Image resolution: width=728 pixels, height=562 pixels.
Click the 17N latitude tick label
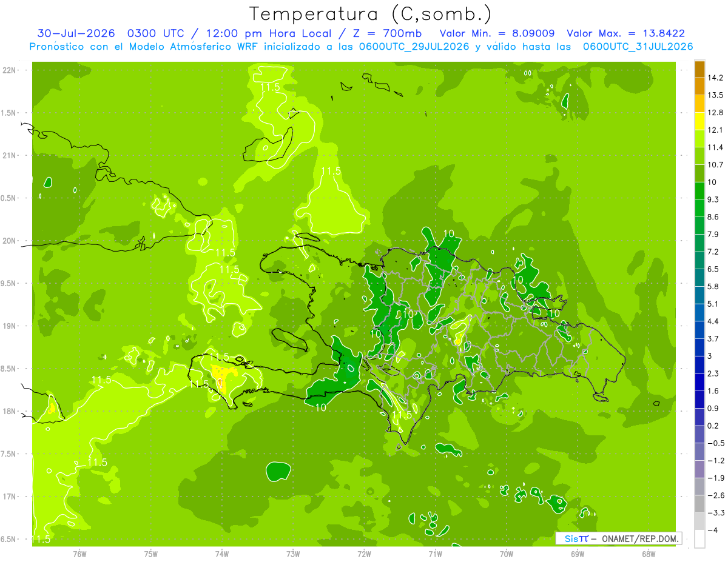tap(10, 497)
